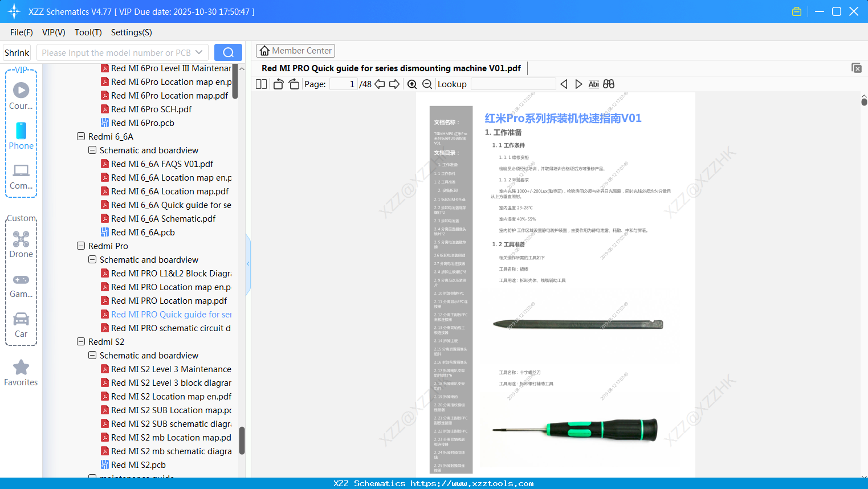Viewport: 868px width, 489px height.
Task: Zoom in on the PDF
Action: [x=412, y=84]
